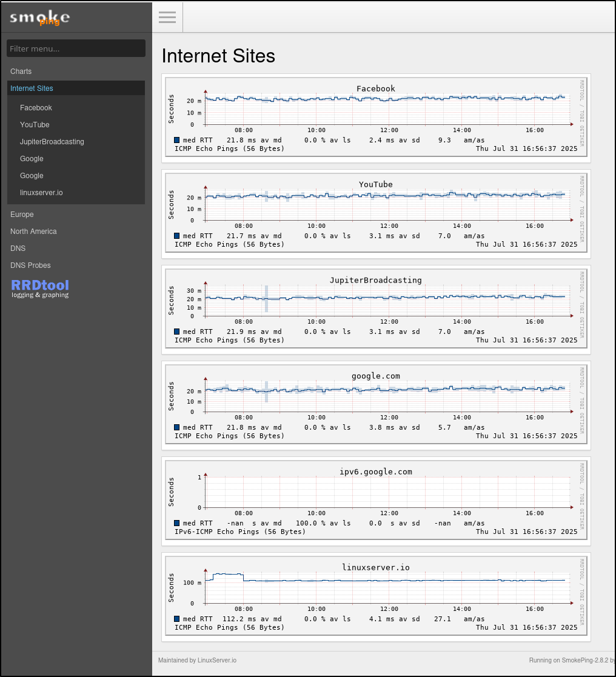The image size is (616, 677).
Task: Click the IPv6-ICMP Echo Pings (56 Bytes) label
Action: tap(240, 532)
